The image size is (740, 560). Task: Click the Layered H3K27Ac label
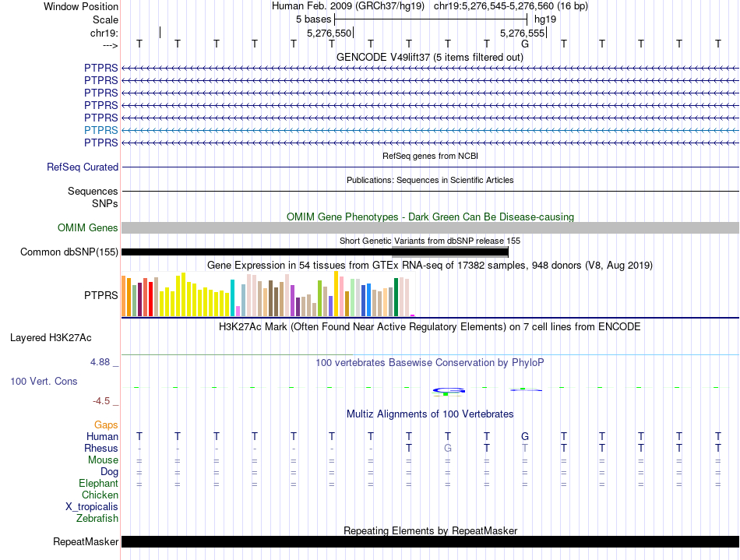(x=51, y=338)
